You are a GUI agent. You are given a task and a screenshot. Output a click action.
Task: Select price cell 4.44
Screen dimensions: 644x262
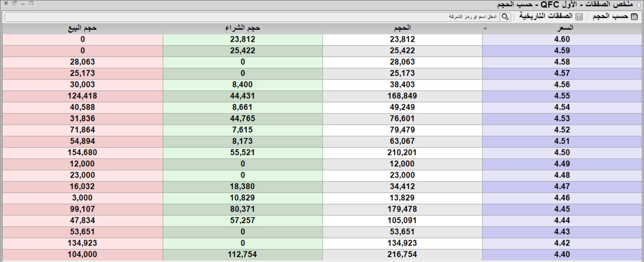[x=562, y=221]
